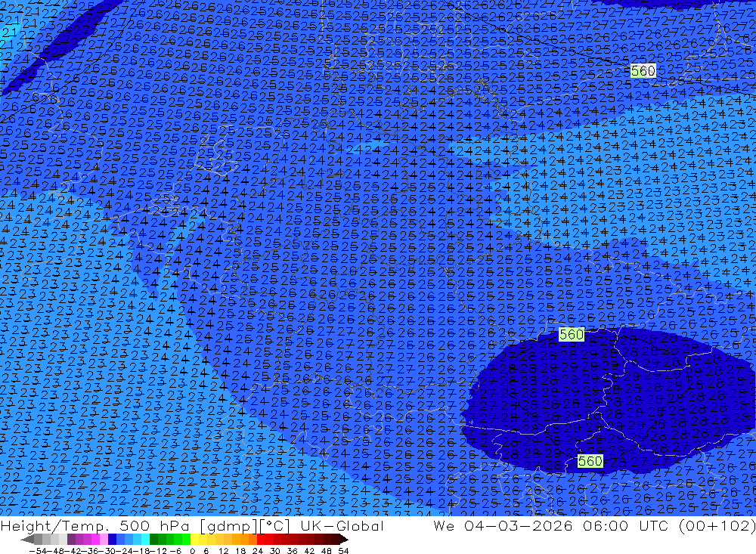
Task: Click the '-54' legend value label
Action: 38,551
